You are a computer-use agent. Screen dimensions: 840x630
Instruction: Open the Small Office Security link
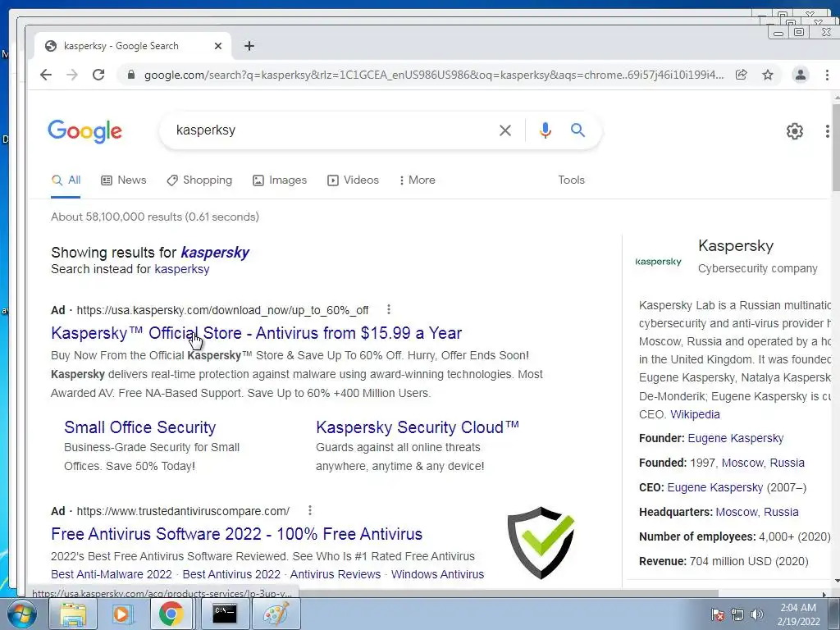click(139, 427)
